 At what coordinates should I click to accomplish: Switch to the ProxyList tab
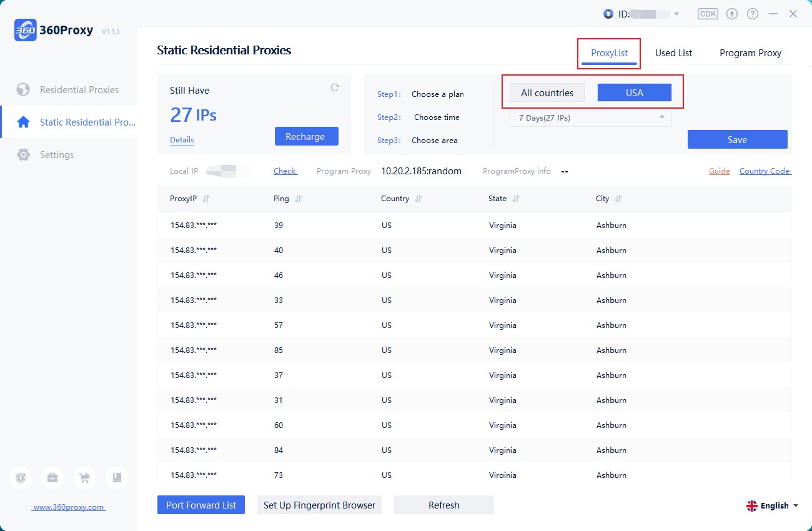click(610, 53)
